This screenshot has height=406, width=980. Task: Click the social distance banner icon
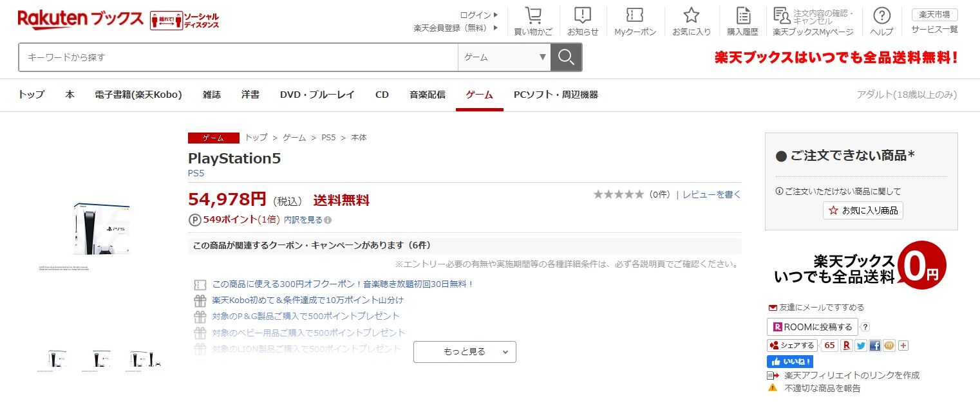pos(185,20)
